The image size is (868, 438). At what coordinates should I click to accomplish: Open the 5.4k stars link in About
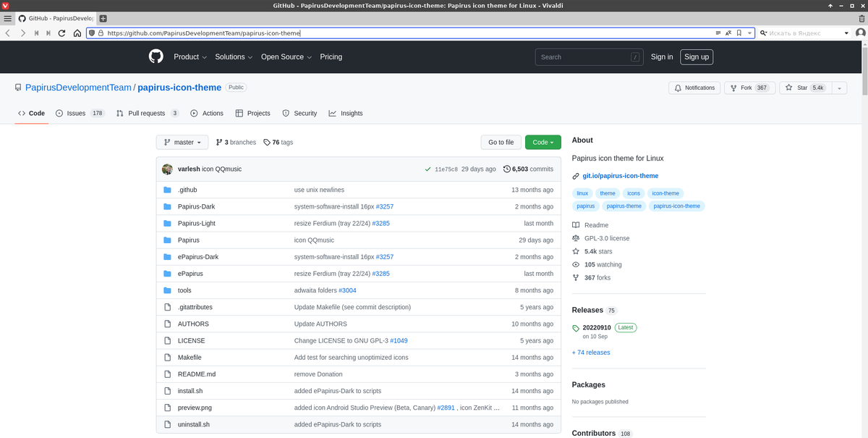592,251
